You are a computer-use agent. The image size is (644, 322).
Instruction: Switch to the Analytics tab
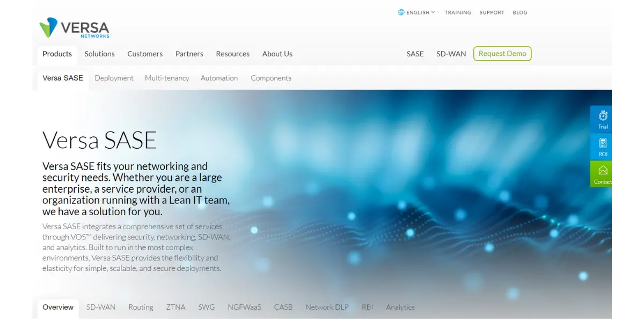[400, 307]
